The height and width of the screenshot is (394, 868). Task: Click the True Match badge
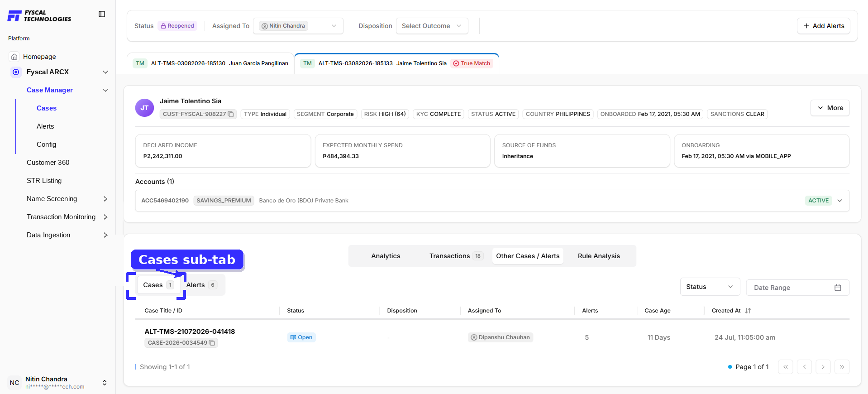click(x=472, y=63)
